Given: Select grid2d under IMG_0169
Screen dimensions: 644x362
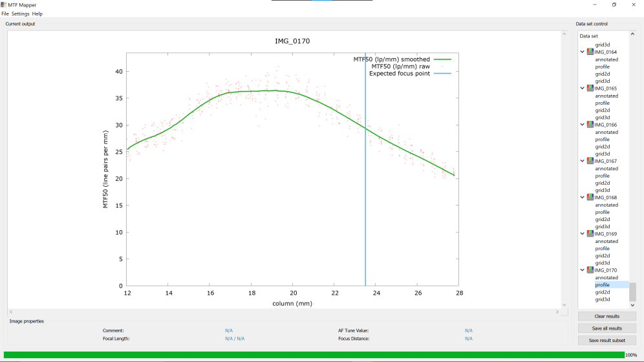Looking at the screenshot, I should tap(603, 256).
